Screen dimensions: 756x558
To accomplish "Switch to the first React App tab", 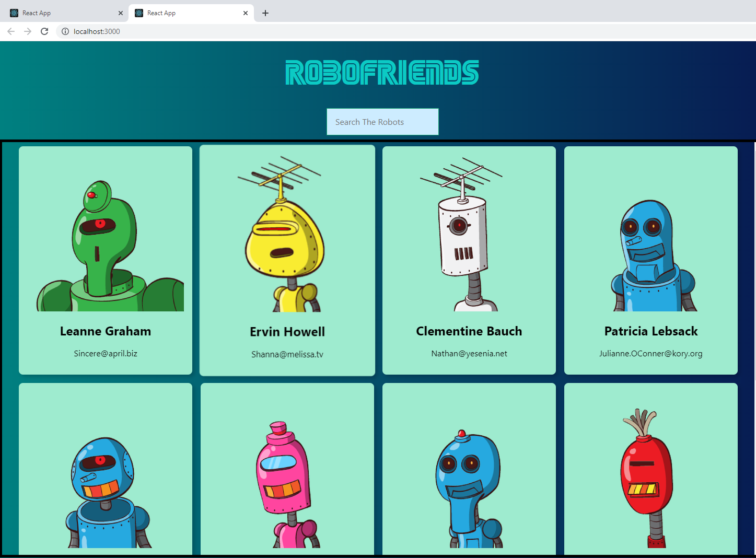I will point(63,13).
